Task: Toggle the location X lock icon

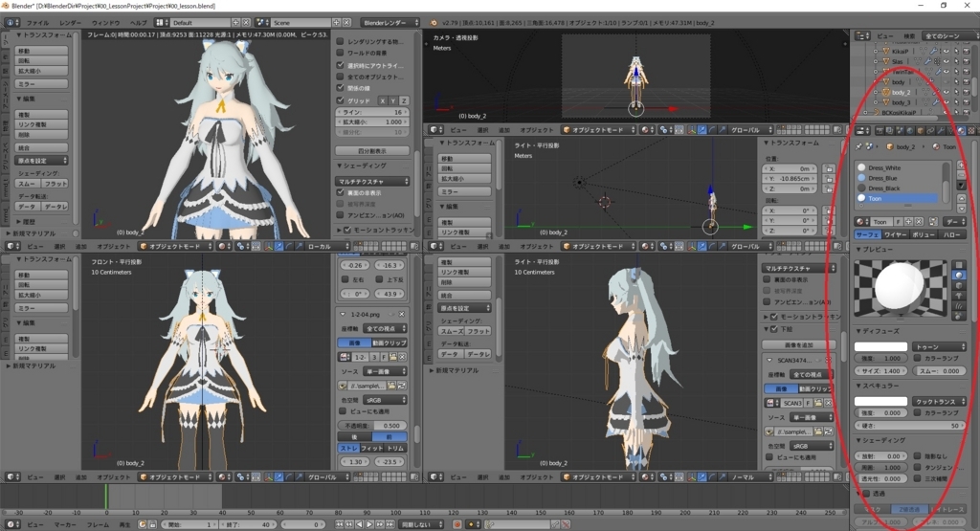Action: [830, 168]
